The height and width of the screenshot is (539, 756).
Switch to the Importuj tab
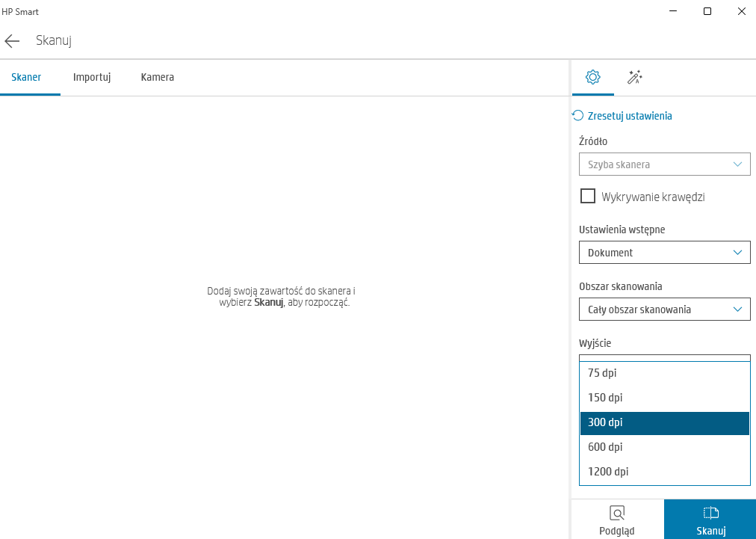(92, 77)
